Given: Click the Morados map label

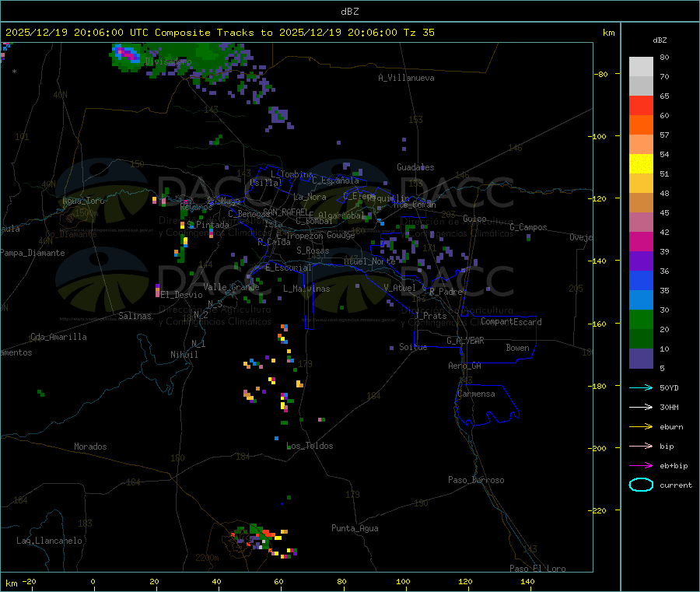Looking at the screenshot, I should (90, 447).
